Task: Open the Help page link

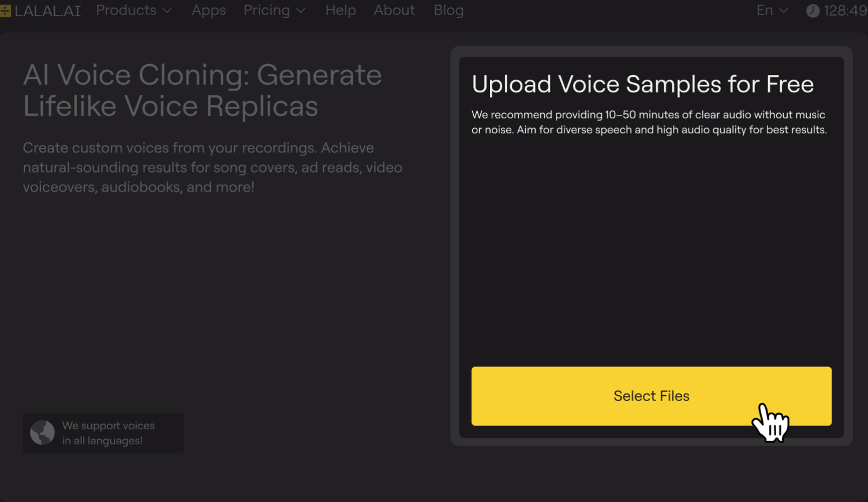Action: [341, 10]
